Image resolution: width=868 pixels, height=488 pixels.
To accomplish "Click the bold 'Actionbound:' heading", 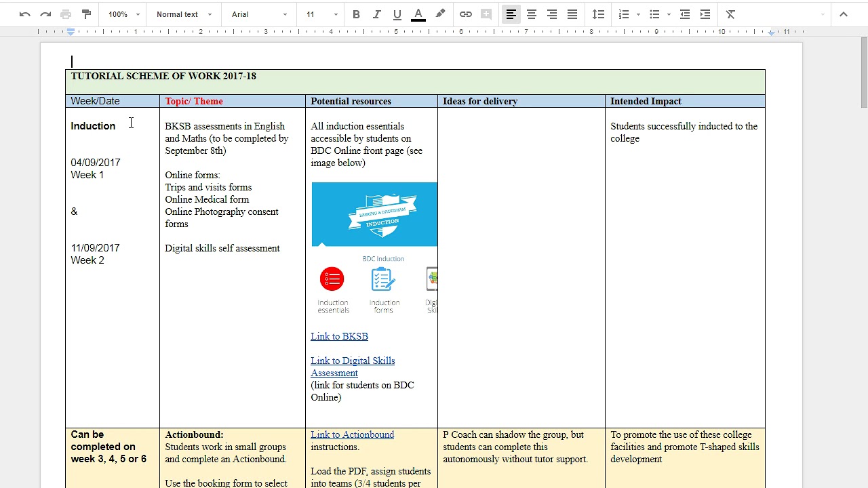I will 194,434.
